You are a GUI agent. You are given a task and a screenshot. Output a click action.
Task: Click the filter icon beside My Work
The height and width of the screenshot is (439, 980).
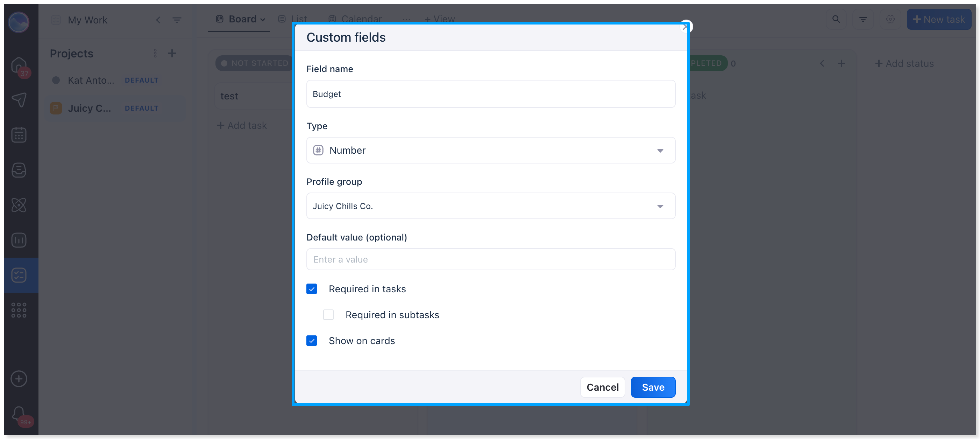point(177,20)
